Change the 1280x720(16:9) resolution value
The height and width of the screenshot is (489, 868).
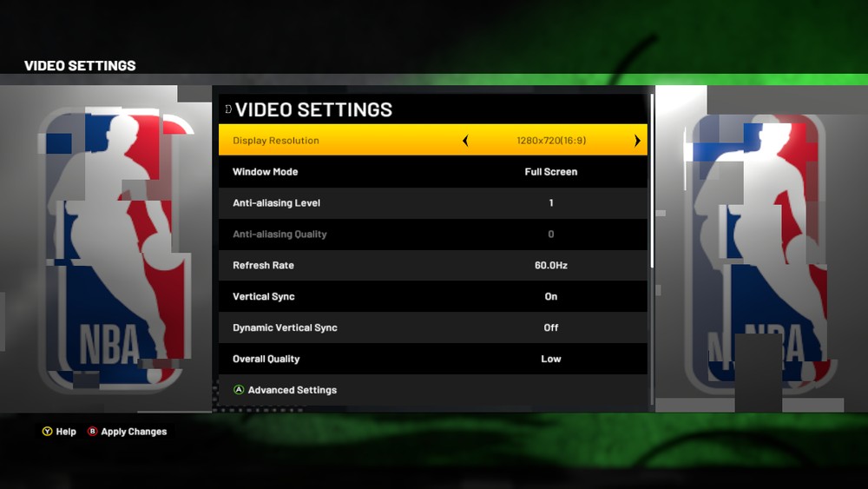coord(551,141)
